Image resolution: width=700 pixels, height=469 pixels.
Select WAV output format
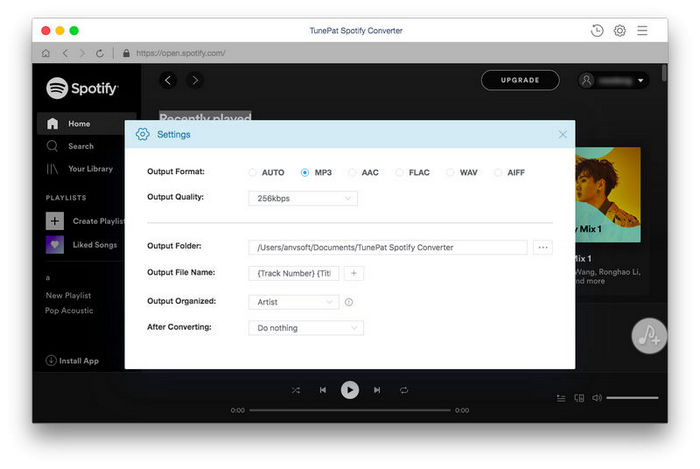(x=450, y=172)
